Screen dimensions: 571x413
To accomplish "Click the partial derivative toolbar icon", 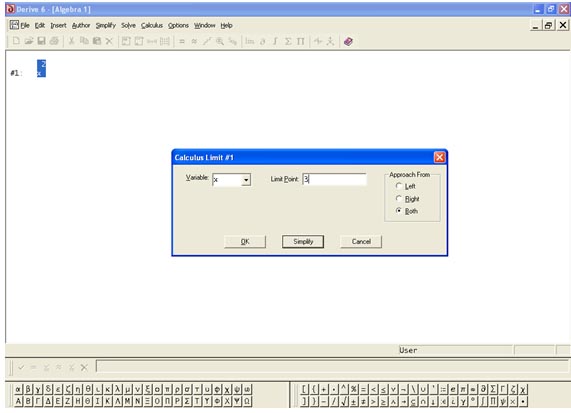I will click(263, 41).
